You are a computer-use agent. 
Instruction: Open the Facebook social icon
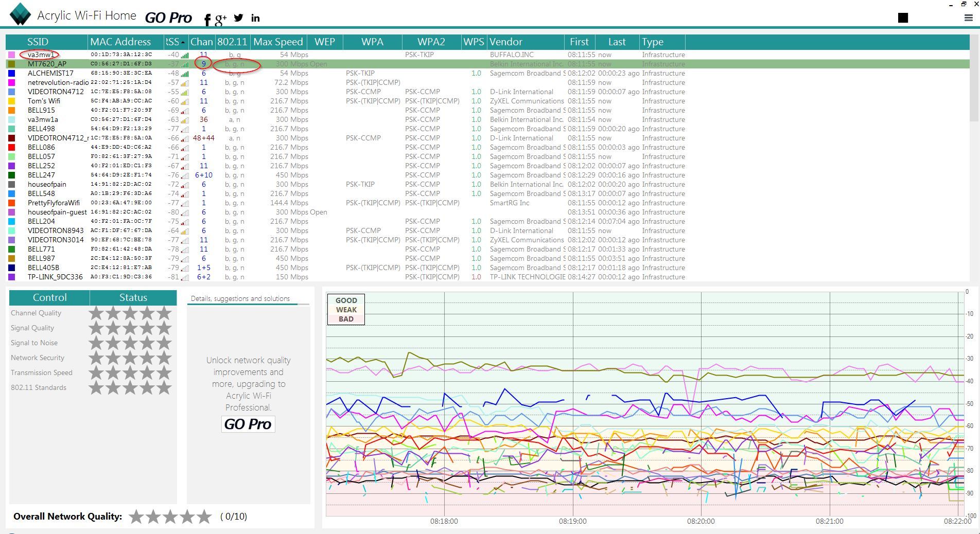pos(207,20)
